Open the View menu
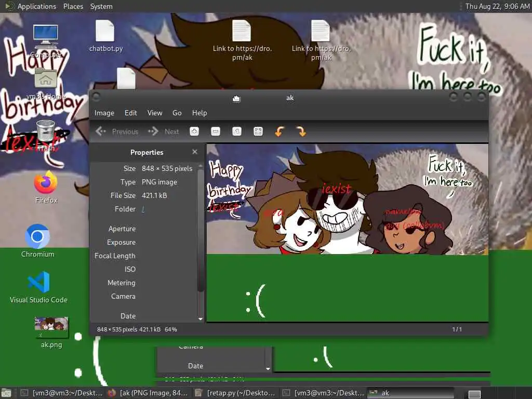This screenshot has width=532, height=399. pyautogui.click(x=155, y=113)
